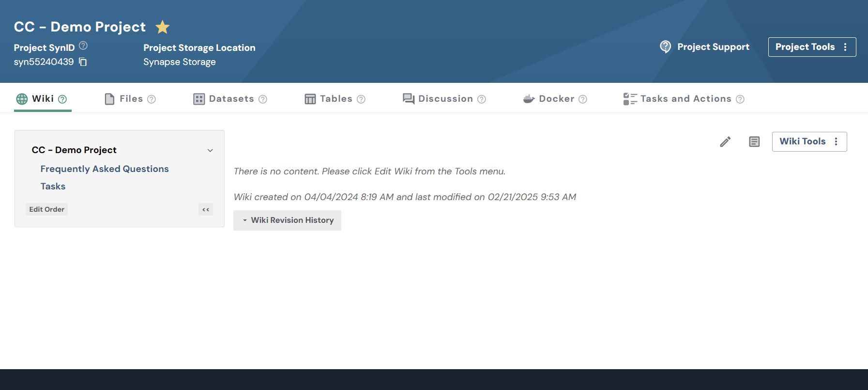Viewport: 868px width, 390px height.
Task: Collapse the wiki sidebar with double-arrow button
Action: coord(206,209)
